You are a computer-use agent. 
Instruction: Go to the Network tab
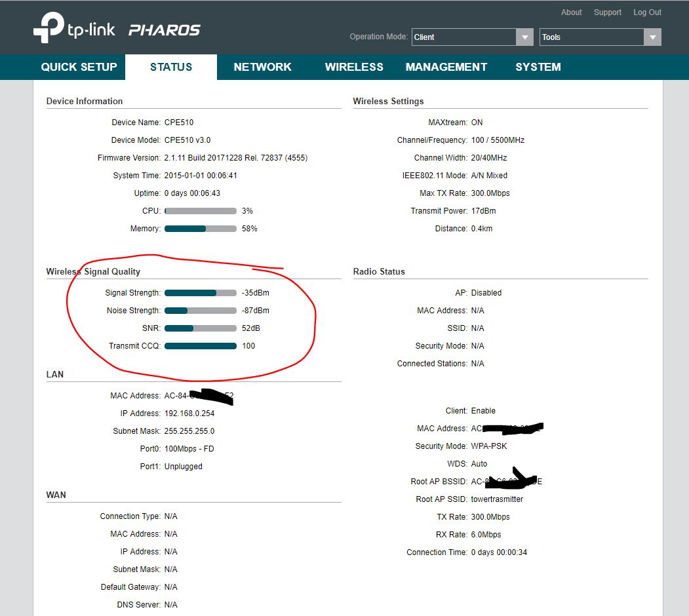coord(262,67)
